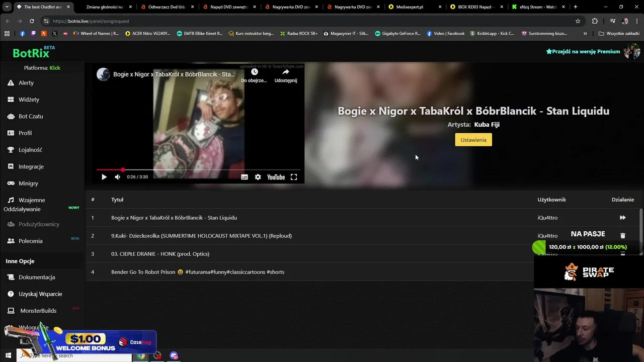The width and height of the screenshot is (644, 362).
Task: Bookmark this page with star icon
Action: [x=578, y=21]
